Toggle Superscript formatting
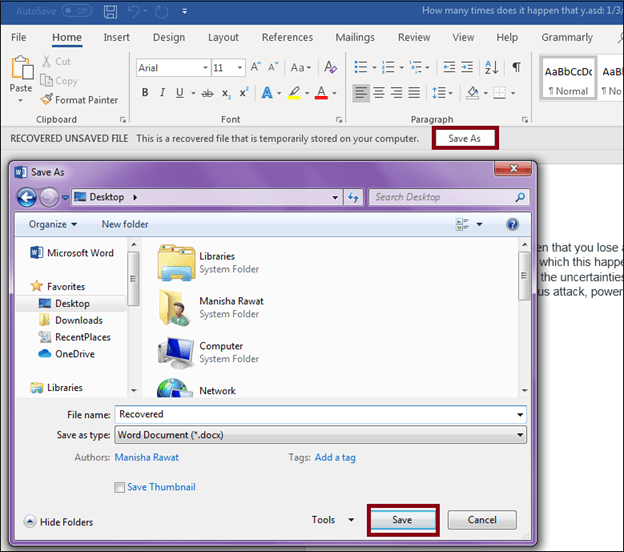 pyautogui.click(x=244, y=92)
